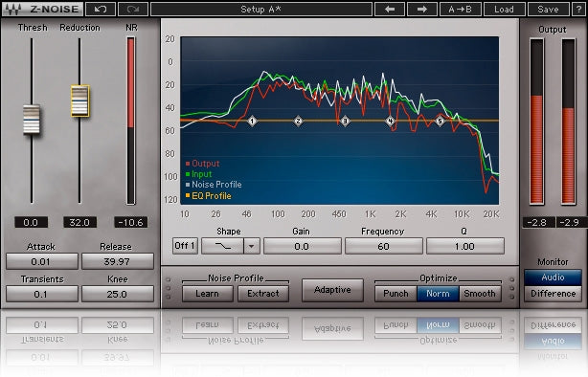Click the Input legend entry

pyautogui.click(x=199, y=174)
